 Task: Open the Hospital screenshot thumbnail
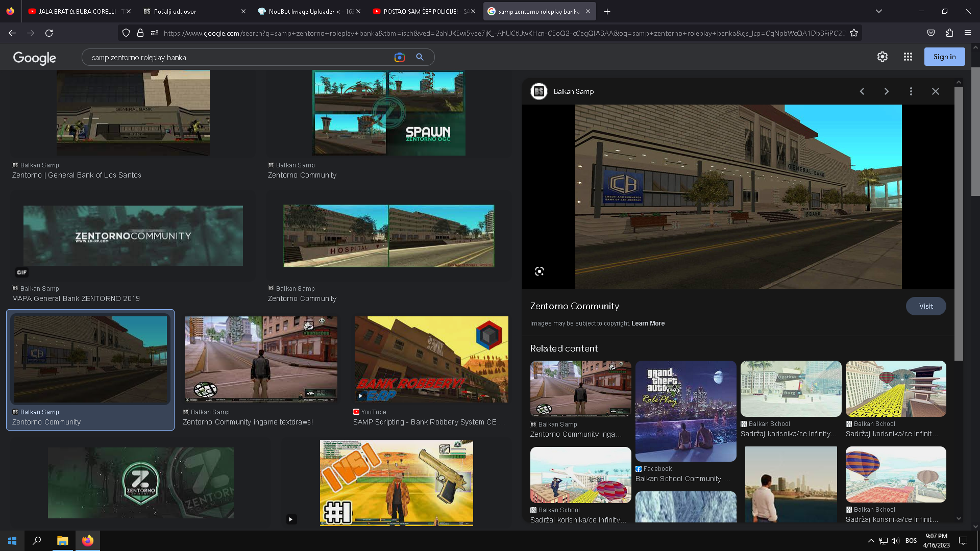pyautogui.click(x=388, y=236)
